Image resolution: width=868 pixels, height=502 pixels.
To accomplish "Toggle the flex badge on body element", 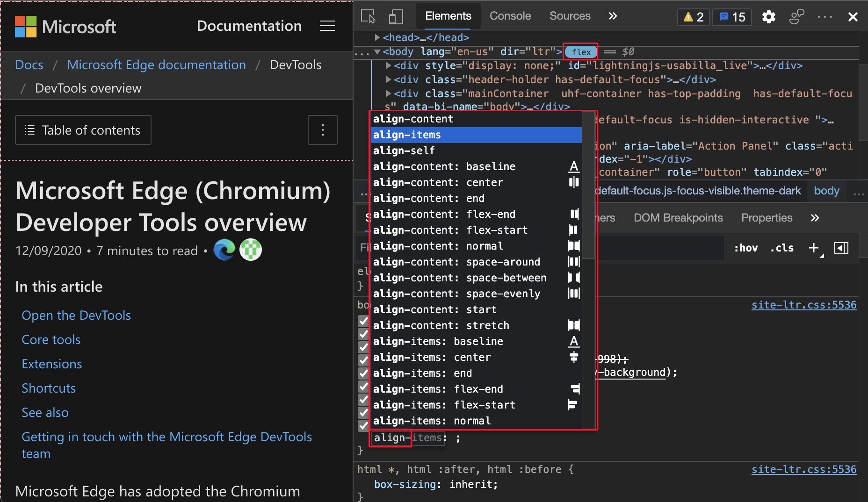I will coord(580,52).
